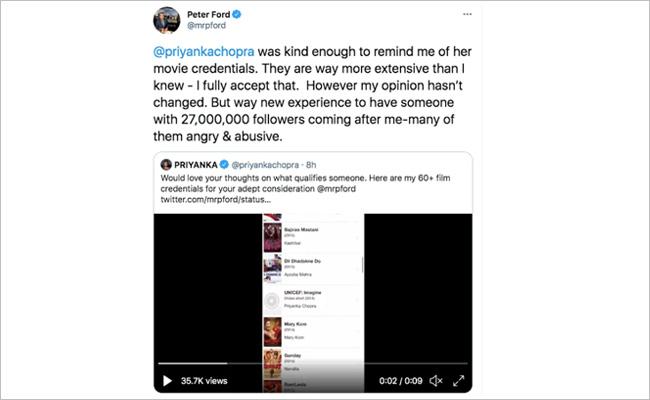Screen dimensions: 650x400
Task: Open the twitter.com/mrpford/status link
Action: [209, 201]
